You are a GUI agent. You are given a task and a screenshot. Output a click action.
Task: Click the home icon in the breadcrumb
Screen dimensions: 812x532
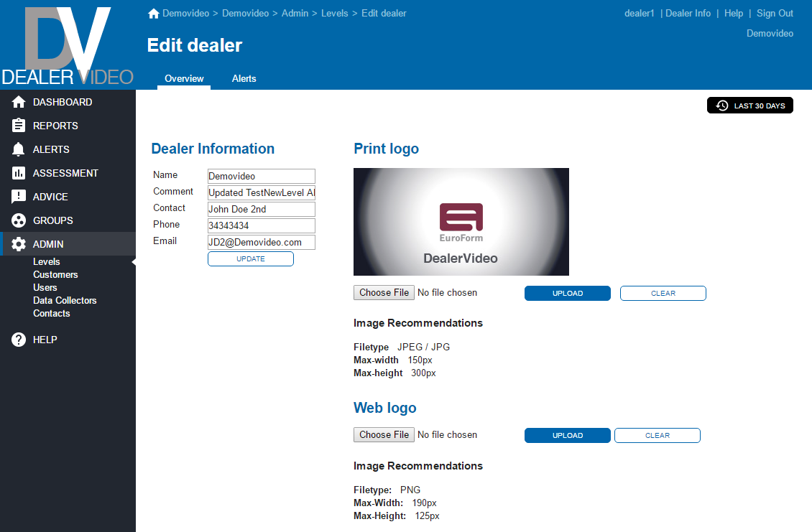153,13
